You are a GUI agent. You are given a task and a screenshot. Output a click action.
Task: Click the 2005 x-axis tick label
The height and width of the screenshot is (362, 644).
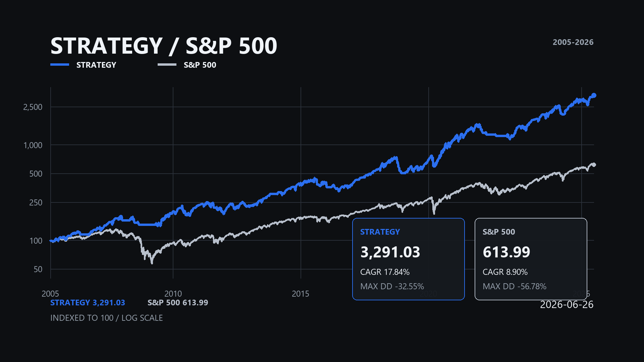tap(50, 294)
